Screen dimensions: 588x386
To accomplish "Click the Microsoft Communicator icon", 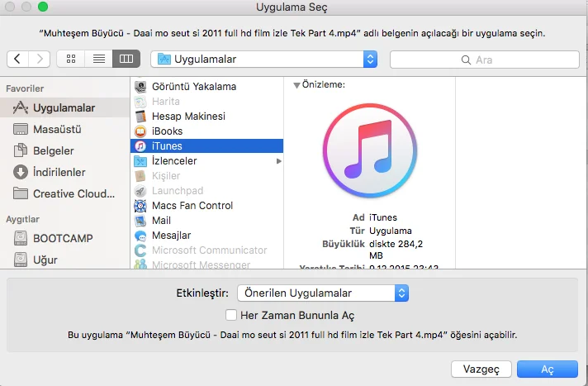I will pyautogui.click(x=140, y=250).
